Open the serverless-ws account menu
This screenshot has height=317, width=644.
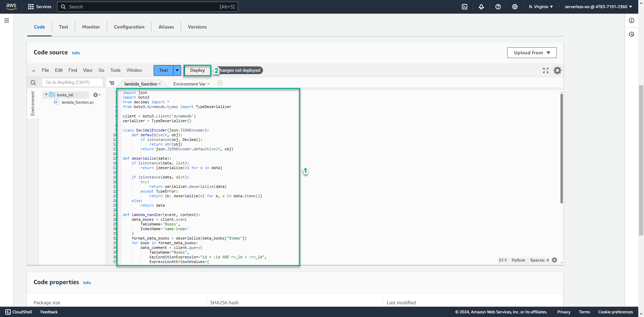point(598,7)
